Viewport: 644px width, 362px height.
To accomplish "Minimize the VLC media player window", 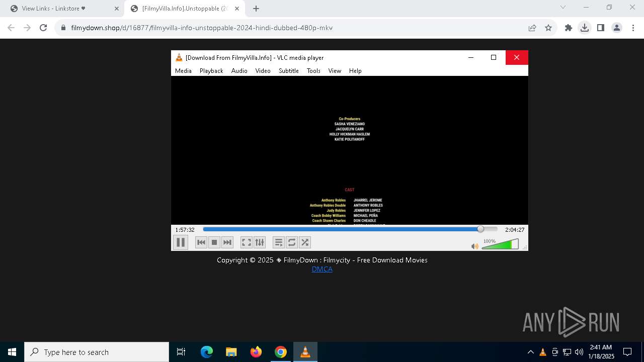I will tap(471, 57).
